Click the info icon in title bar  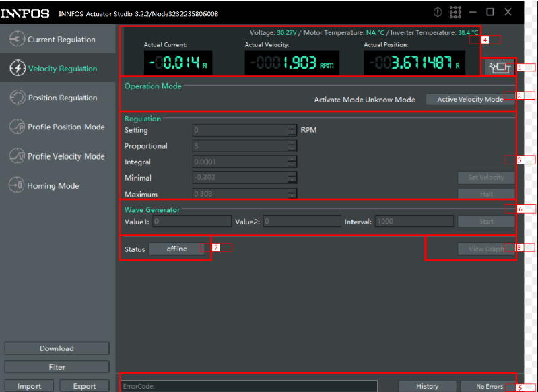(438, 12)
